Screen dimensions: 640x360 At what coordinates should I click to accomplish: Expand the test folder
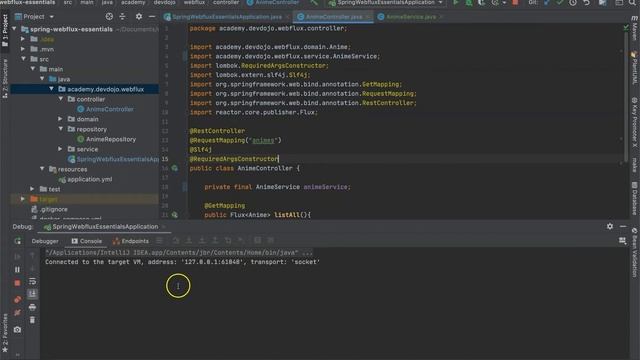point(32,189)
